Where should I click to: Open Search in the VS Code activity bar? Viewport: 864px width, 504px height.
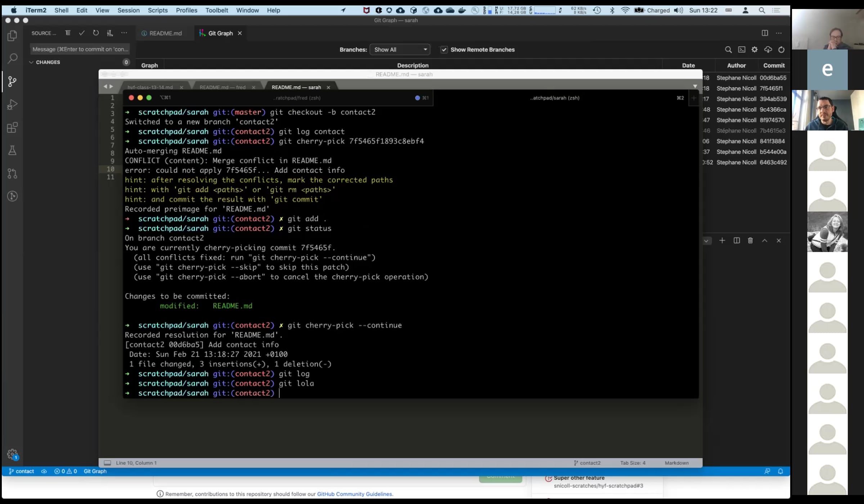12,58
